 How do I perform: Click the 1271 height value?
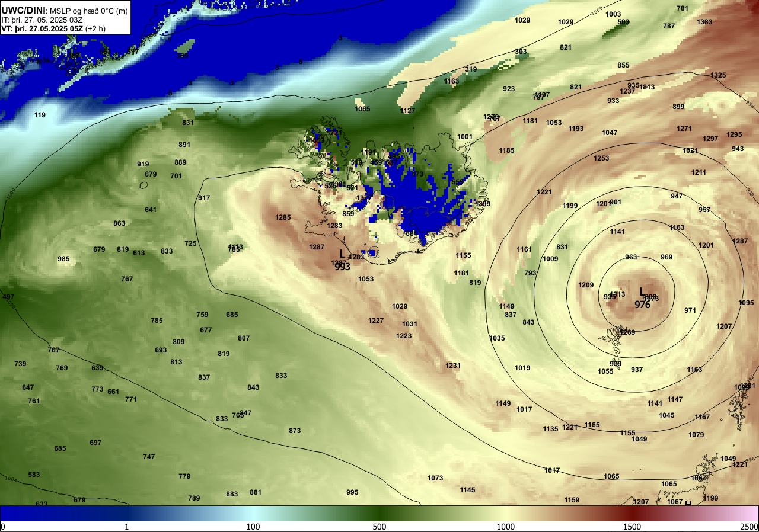point(684,129)
